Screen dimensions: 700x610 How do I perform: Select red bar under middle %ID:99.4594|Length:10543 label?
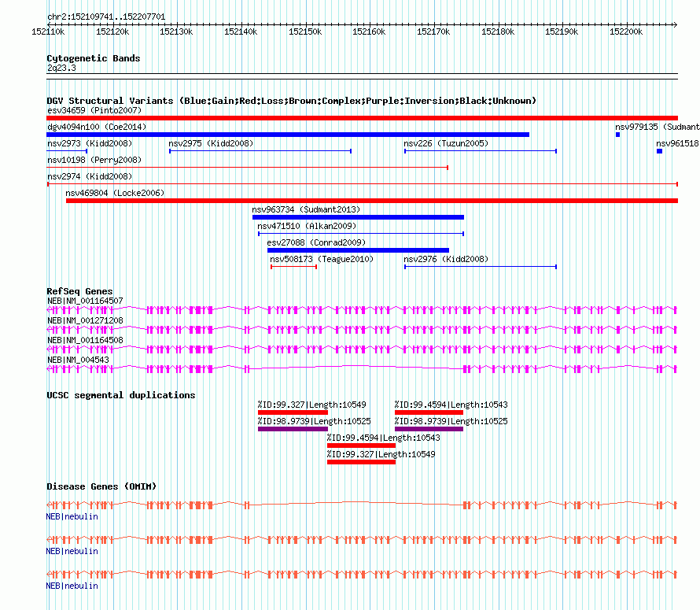click(x=361, y=445)
